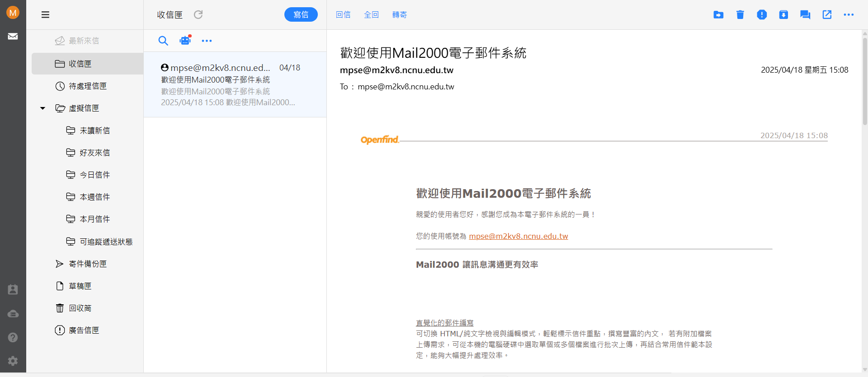
Task: Click the search magnifier icon
Action: tap(163, 41)
